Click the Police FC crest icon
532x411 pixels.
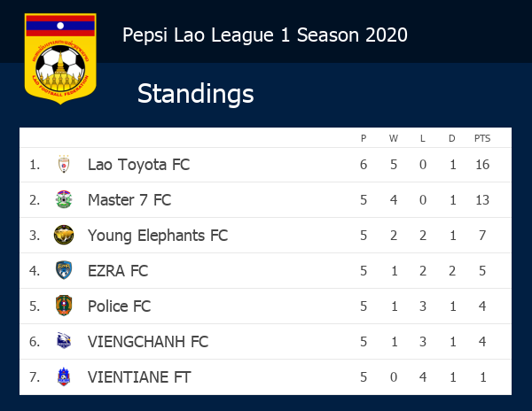(x=64, y=306)
